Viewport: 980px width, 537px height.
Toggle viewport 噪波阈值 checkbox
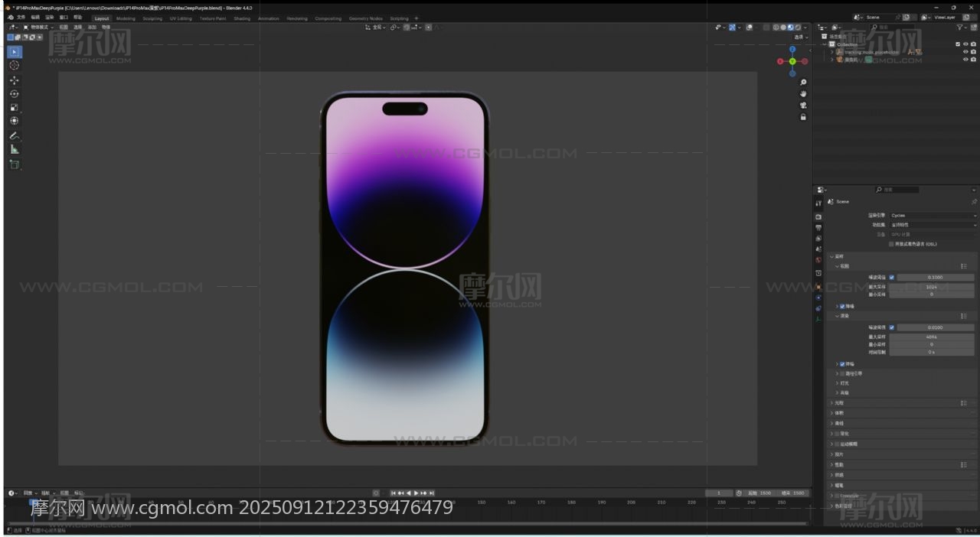[891, 278]
